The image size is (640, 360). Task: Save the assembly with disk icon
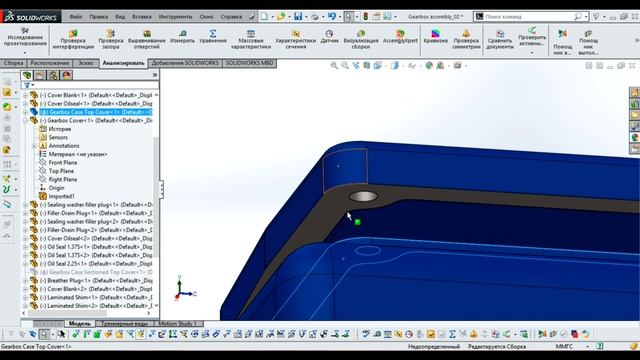click(x=298, y=16)
